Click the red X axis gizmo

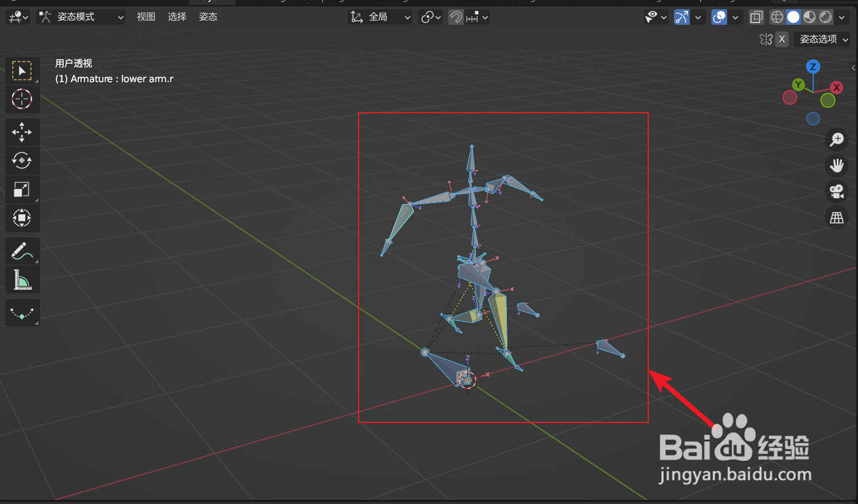[836, 87]
